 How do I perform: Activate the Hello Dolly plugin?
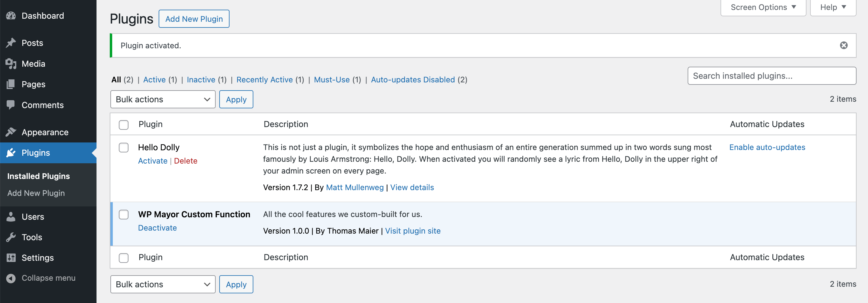pyautogui.click(x=153, y=161)
